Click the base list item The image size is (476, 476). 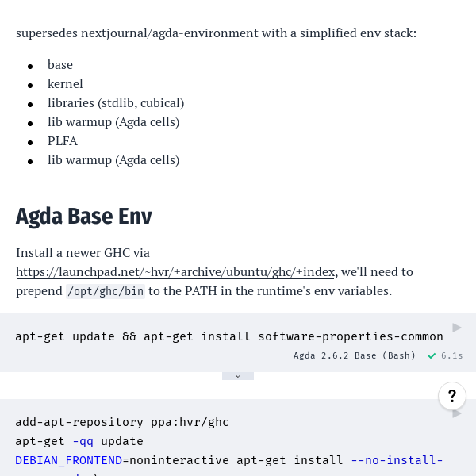click(60, 65)
